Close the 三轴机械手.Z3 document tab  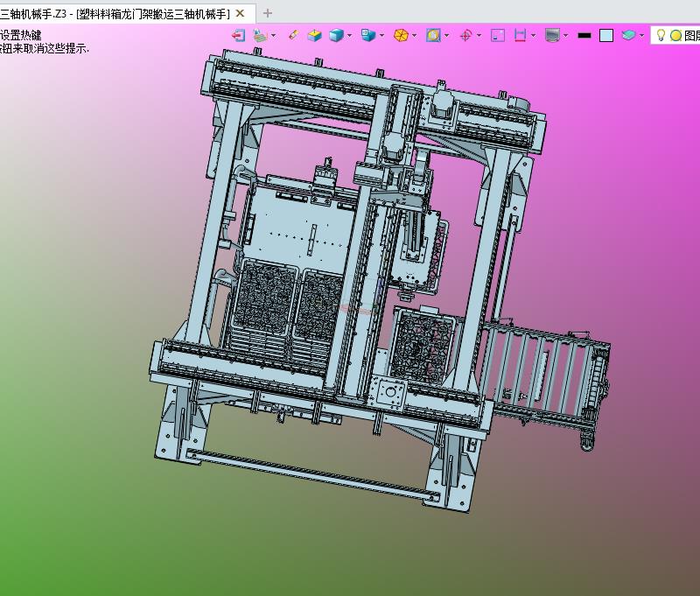point(240,13)
